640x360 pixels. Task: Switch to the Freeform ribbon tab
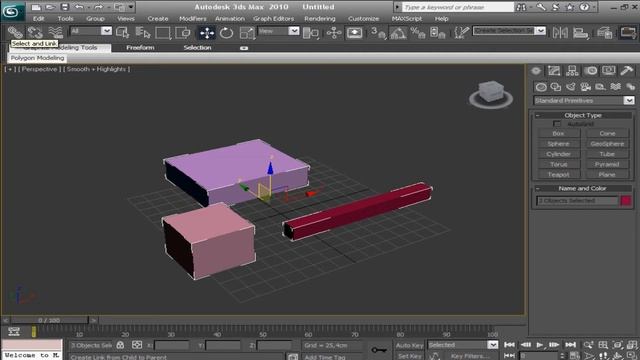coord(140,48)
